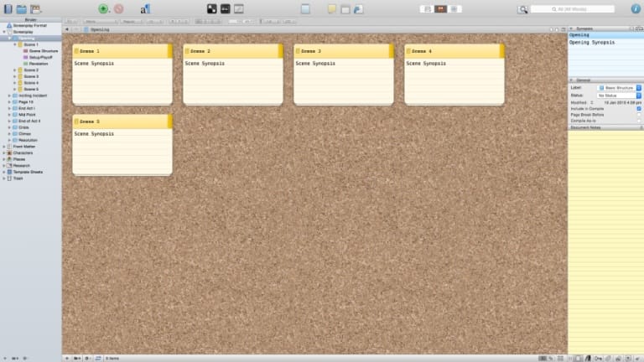This screenshot has width=644, height=362.
Task: Expand Scene 2 in the binder
Action: point(15,70)
